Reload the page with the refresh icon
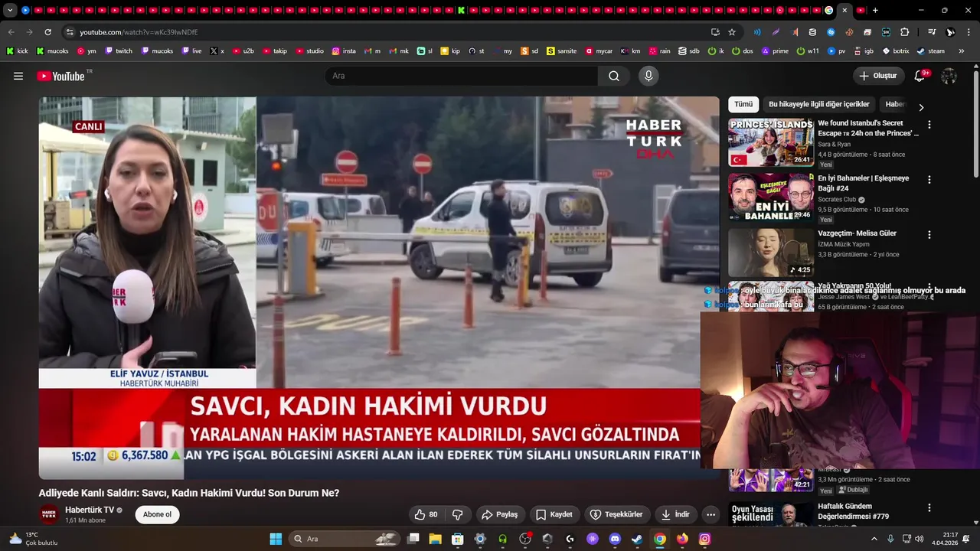Image resolution: width=980 pixels, height=551 pixels. [x=47, y=32]
